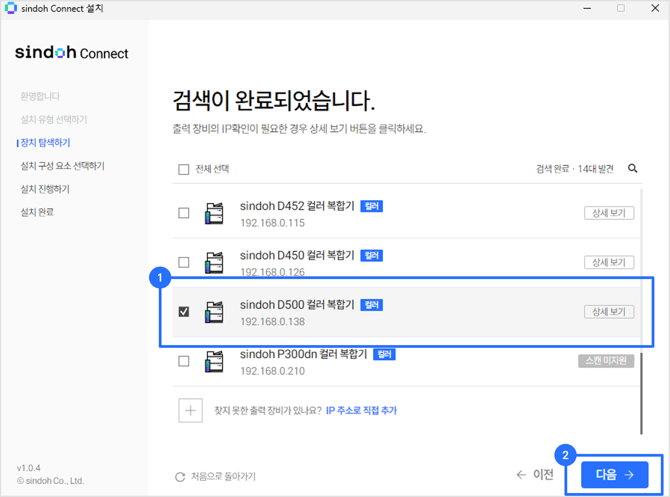Click the IP address 192.168.0.115
Image resolution: width=670 pixels, height=497 pixels.
click(273, 223)
